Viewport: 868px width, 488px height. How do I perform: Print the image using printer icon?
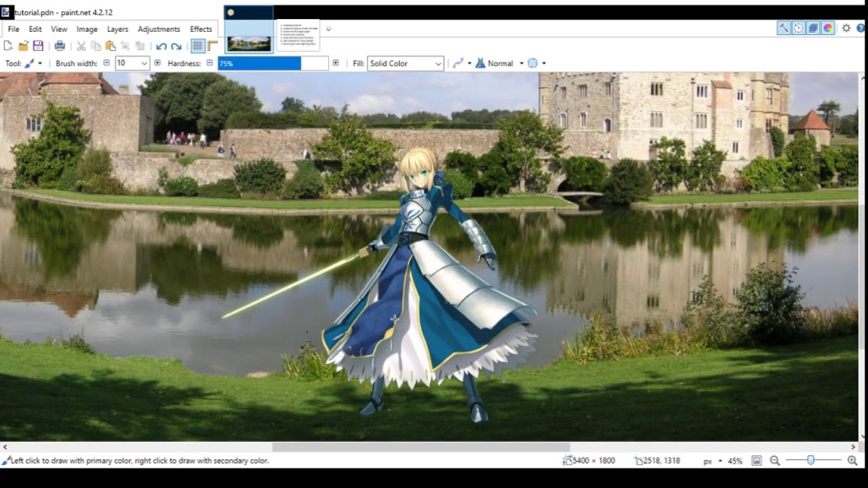pyautogui.click(x=60, y=46)
